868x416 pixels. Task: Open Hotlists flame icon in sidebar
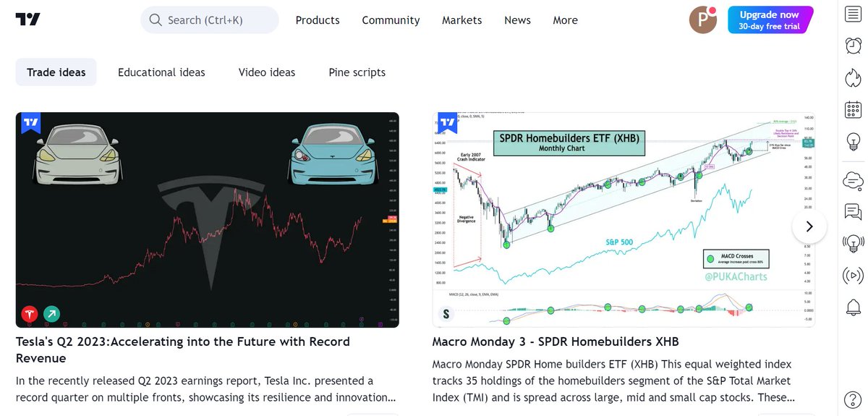[853, 77]
